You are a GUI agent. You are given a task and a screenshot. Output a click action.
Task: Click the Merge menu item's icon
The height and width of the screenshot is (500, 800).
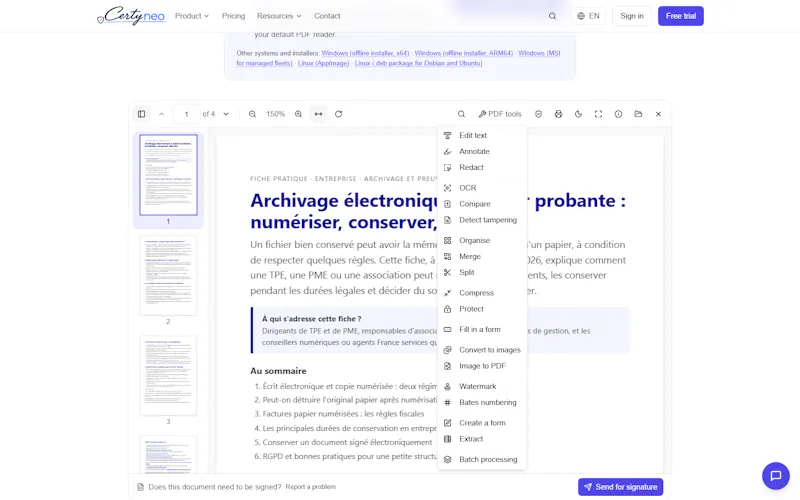447,257
